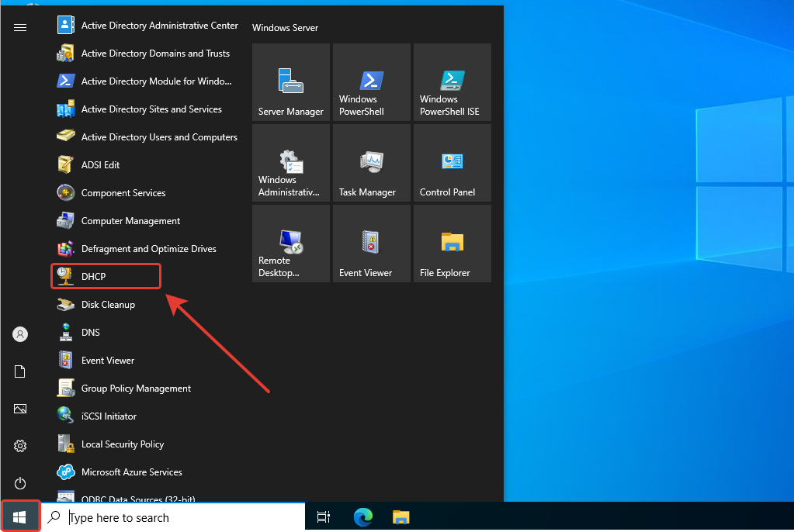
Task: Open the Control Panel tile
Action: click(x=452, y=164)
